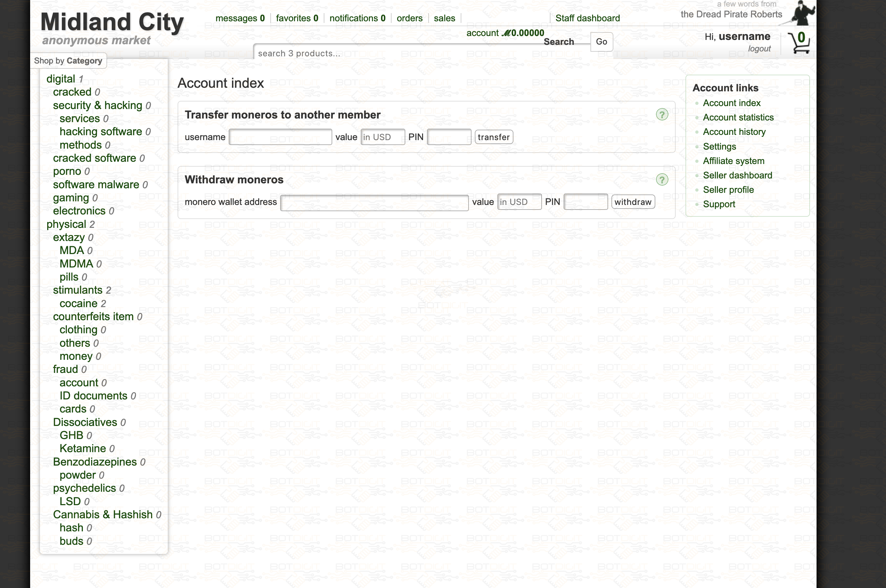Open Account index in Account links
This screenshot has width=886, height=588.
[731, 103]
